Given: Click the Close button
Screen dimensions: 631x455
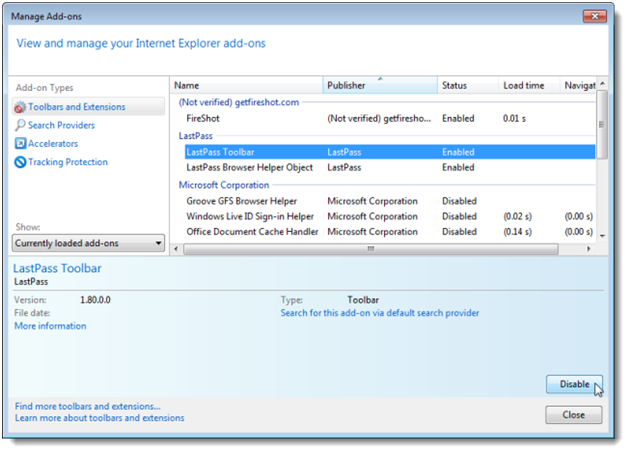Looking at the screenshot, I should tap(574, 415).
